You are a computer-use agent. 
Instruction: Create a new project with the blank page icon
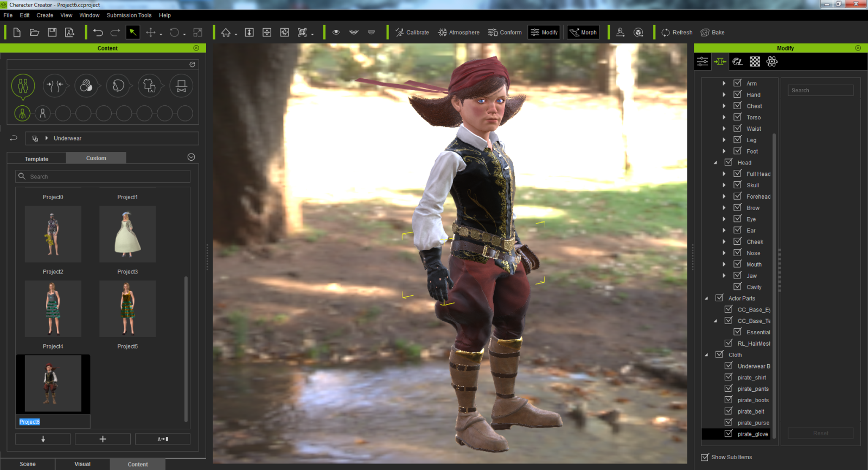[x=17, y=33]
